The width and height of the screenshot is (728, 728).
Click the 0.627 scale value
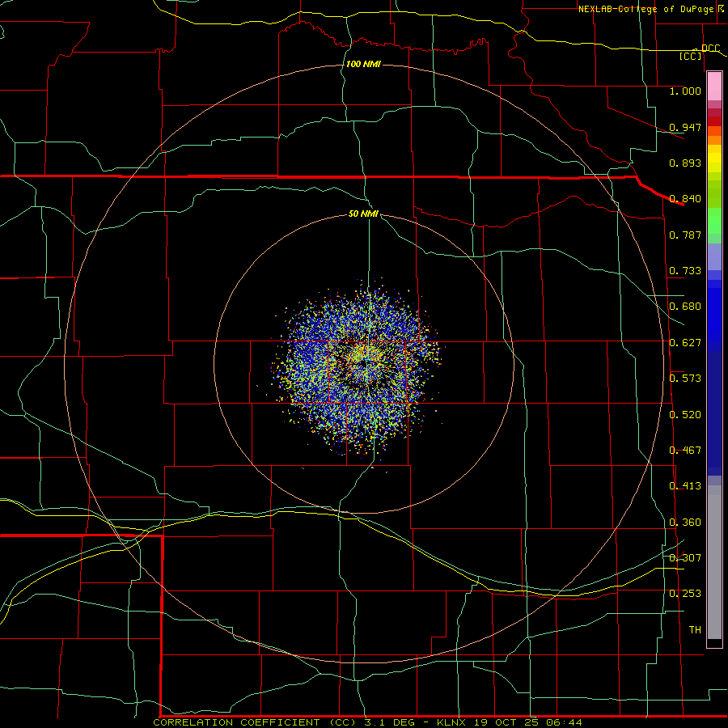pos(685,343)
